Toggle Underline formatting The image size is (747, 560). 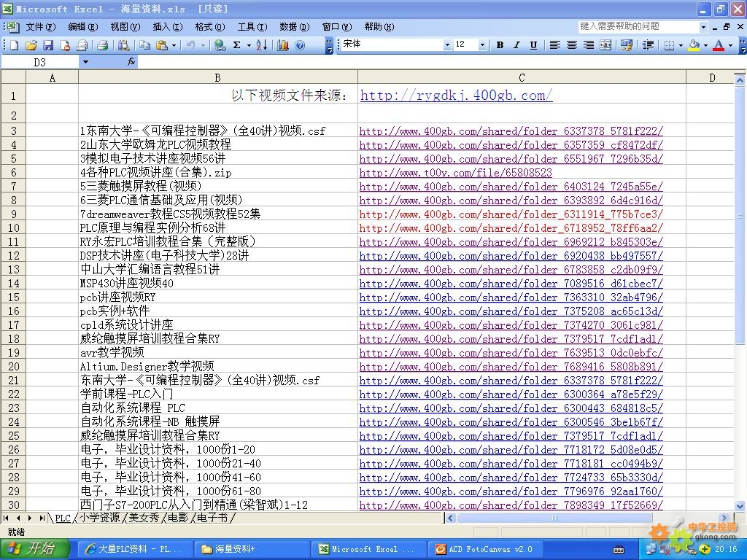point(533,45)
